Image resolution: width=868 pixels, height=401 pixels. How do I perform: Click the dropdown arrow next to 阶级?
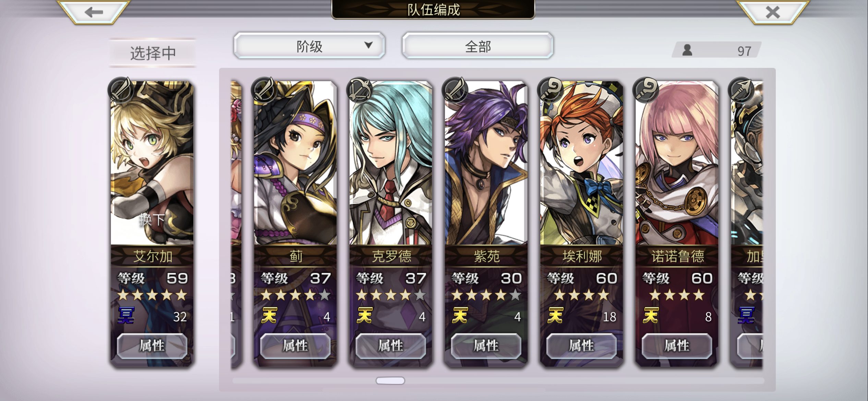[369, 45]
